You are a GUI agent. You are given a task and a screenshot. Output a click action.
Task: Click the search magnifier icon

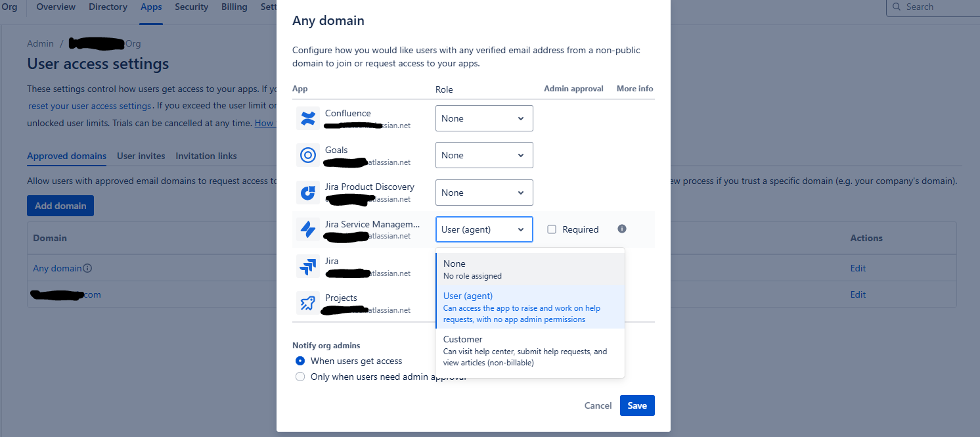coord(896,7)
